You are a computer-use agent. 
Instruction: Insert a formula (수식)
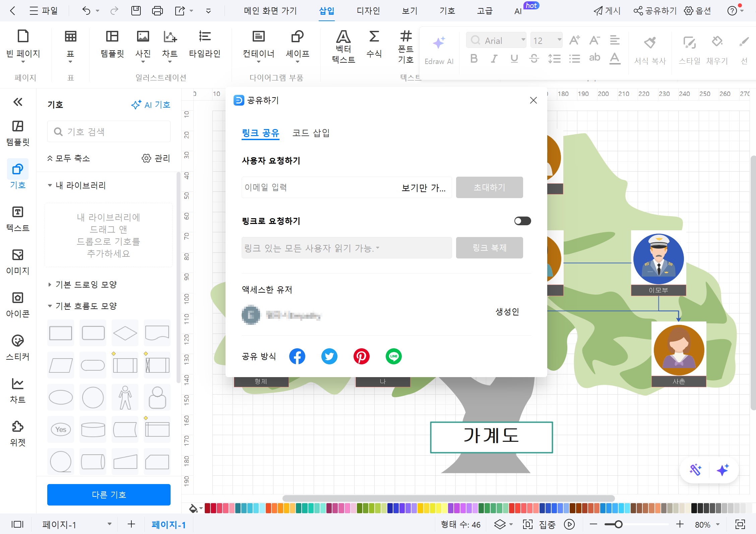(374, 44)
